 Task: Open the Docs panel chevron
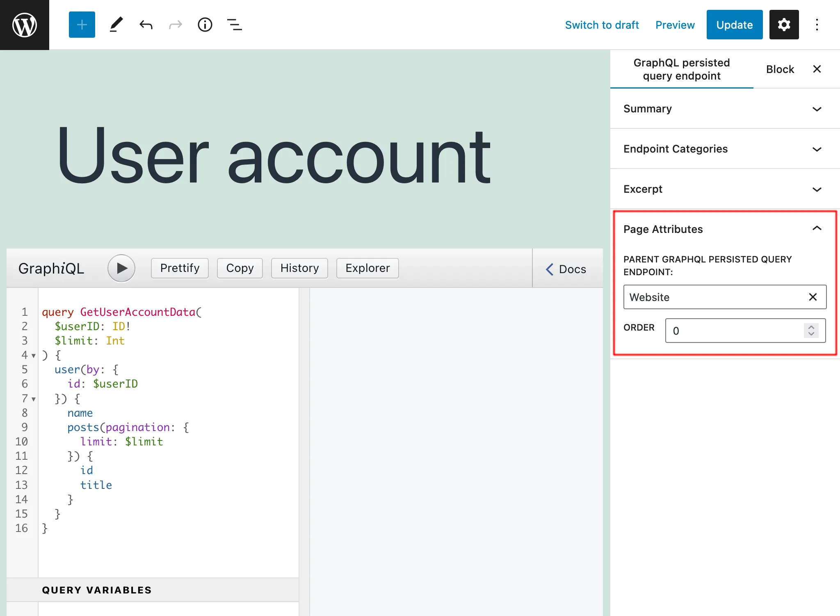click(550, 269)
